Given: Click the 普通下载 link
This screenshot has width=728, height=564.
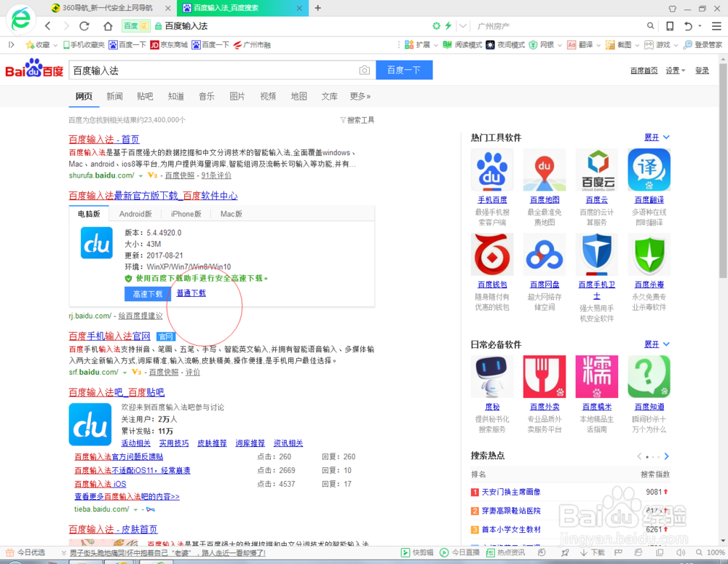Looking at the screenshot, I should click(191, 293).
